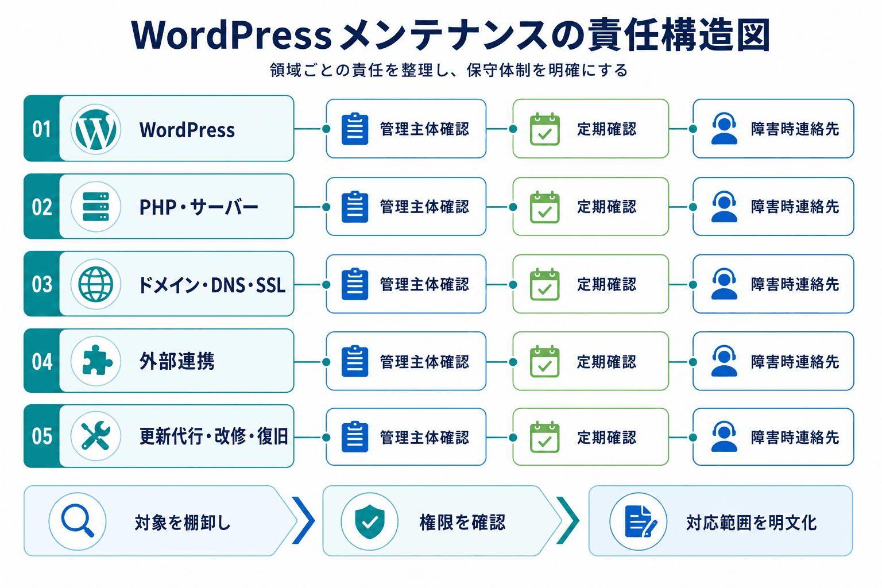
Task: Click the 04 number tab
Action: (42, 361)
